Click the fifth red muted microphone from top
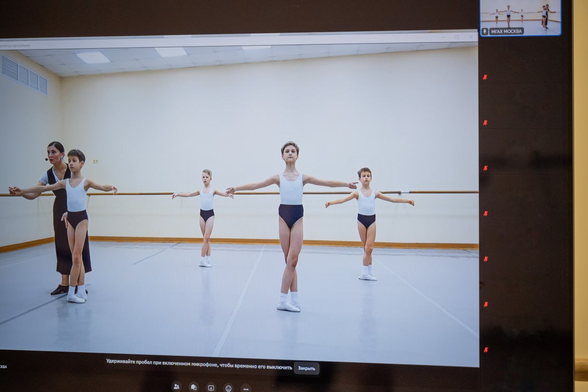This screenshot has height=392, width=588. click(484, 259)
